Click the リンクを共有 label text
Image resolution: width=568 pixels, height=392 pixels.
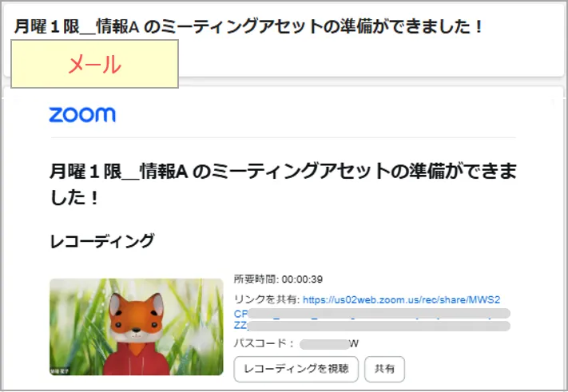(267, 299)
